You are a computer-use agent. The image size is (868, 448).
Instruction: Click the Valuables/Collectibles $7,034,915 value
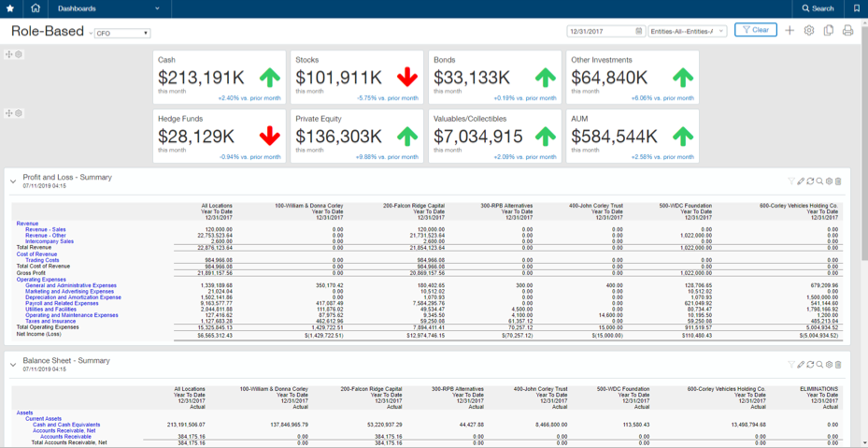click(477, 137)
